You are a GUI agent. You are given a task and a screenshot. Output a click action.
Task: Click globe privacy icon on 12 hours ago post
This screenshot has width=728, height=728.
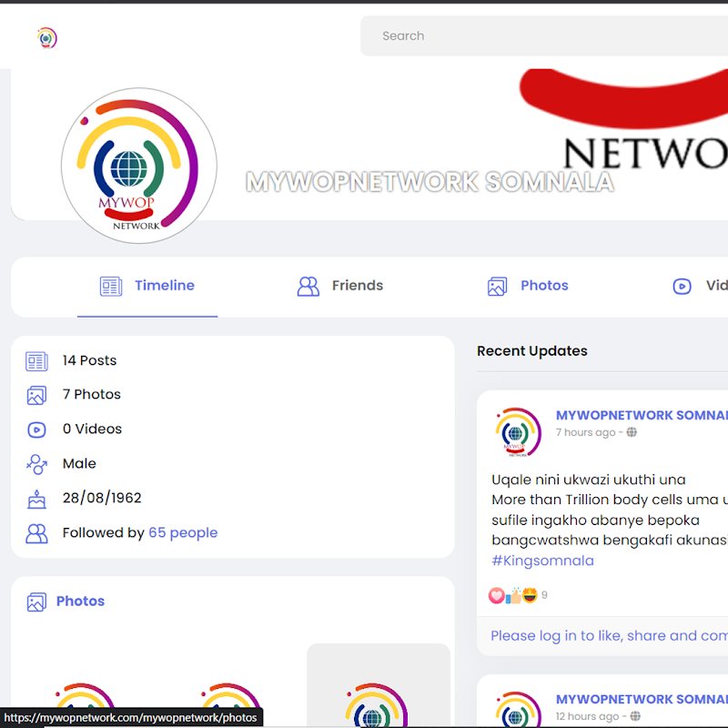635,716
